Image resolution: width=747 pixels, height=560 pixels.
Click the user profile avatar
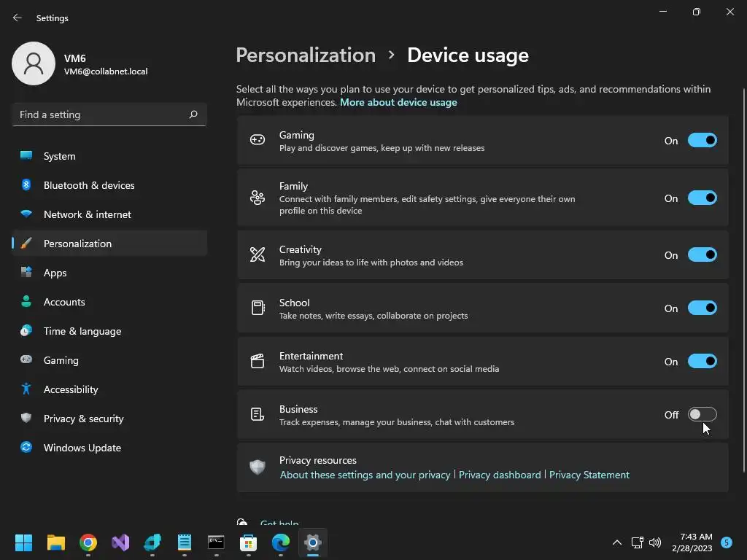coord(34,63)
